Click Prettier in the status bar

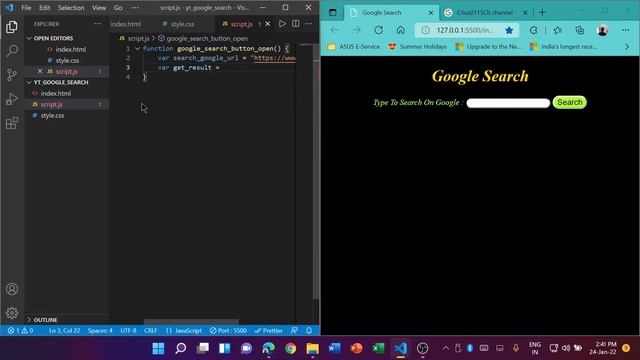pyautogui.click(x=268, y=331)
